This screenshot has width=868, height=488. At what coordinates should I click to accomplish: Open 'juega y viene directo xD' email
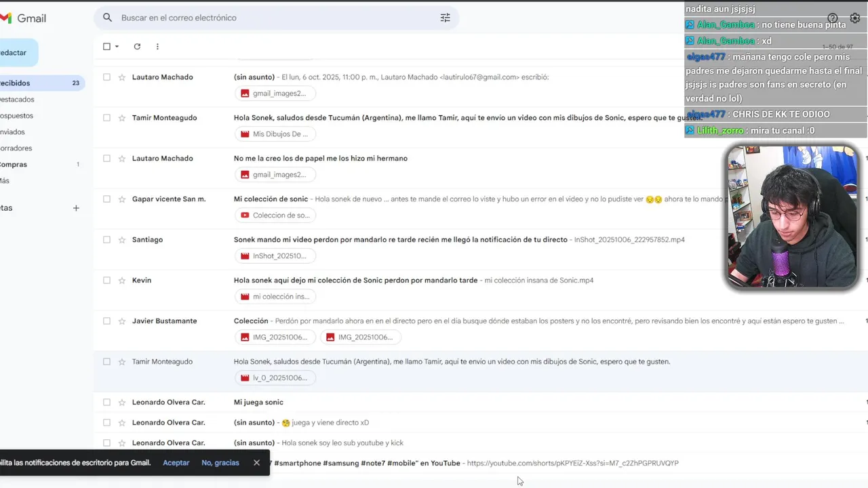tap(480, 423)
